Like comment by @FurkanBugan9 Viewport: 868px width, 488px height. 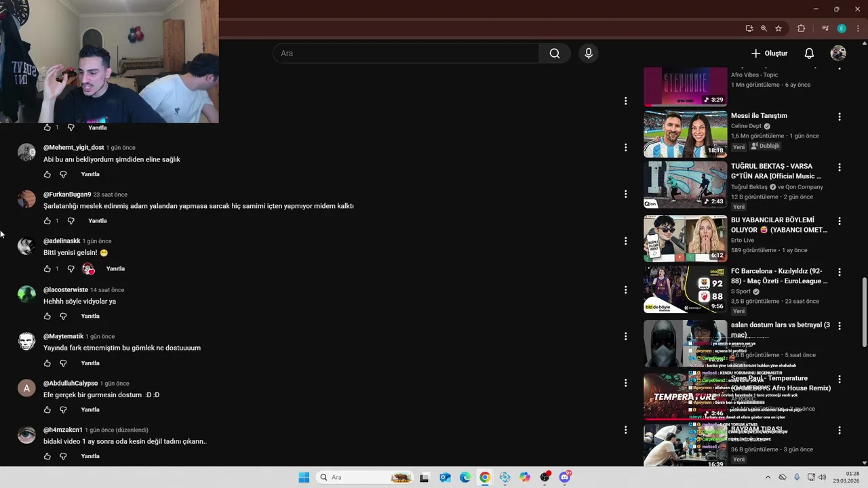[47, 221]
